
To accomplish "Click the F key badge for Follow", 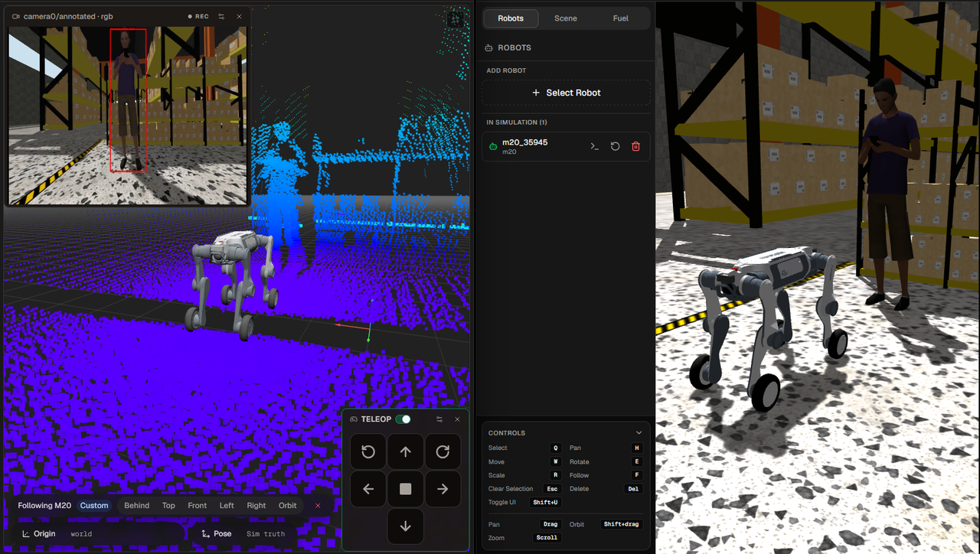I will [x=636, y=475].
